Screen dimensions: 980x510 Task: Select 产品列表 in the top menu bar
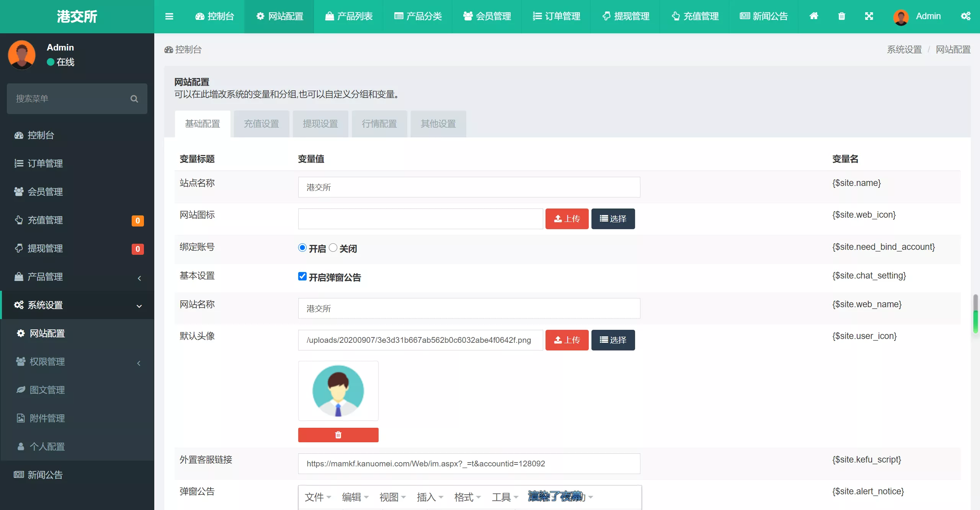pyautogui.click(x=348, y=16)
